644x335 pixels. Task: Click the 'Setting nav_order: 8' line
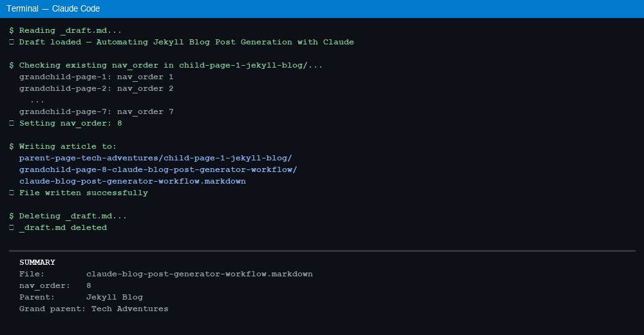(x=66, y=123)
